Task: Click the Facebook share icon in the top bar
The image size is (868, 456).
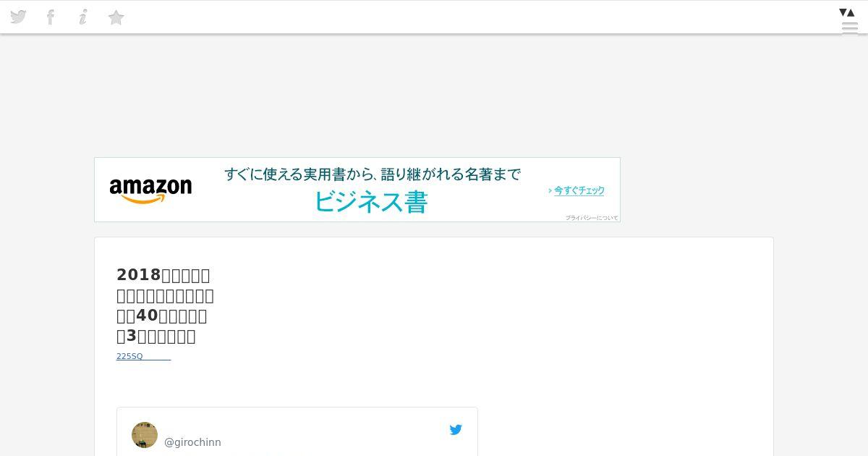Action: pyautogui.click(x=51, y=17)
